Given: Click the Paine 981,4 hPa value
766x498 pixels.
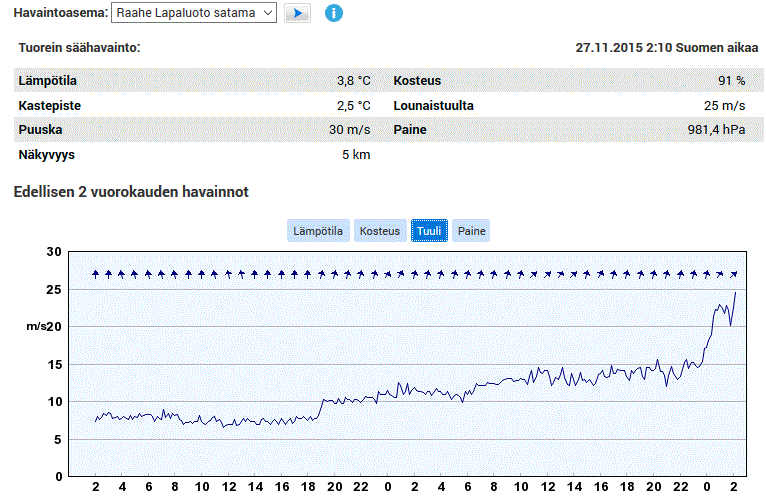Looking at the screenshot, I should coord(715,130).
